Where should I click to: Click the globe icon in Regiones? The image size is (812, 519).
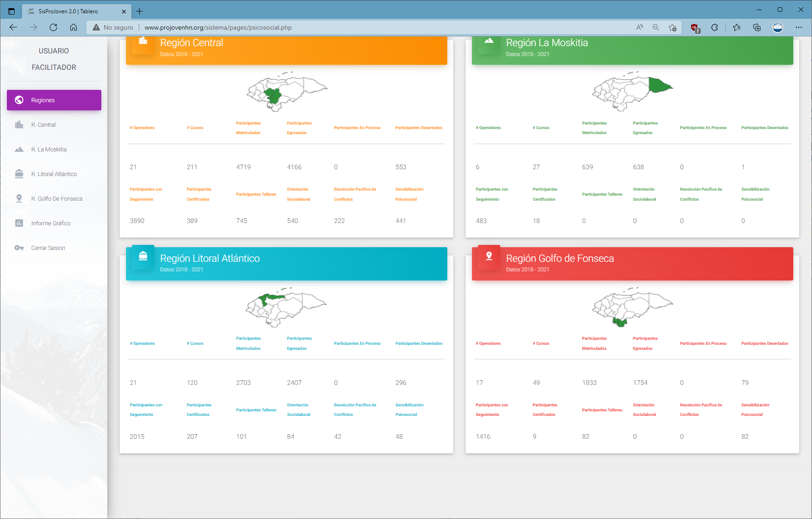pyautogui.click(x=19, y=100)
